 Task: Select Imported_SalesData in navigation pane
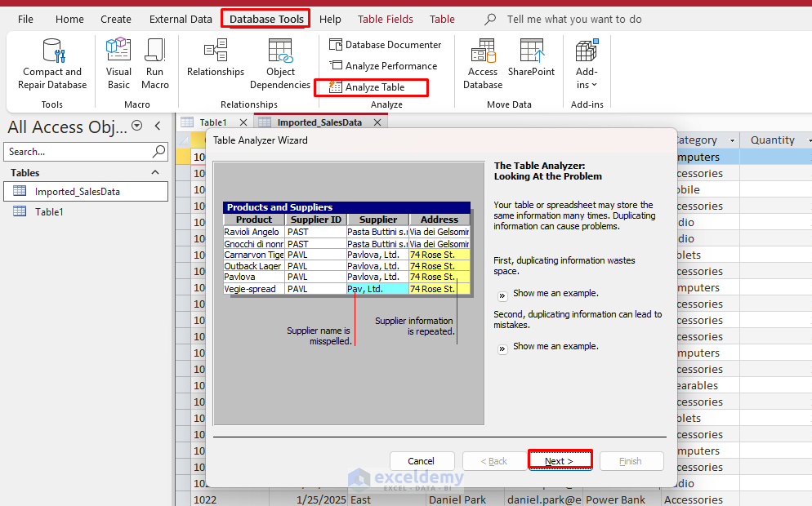tap(86, 192)
